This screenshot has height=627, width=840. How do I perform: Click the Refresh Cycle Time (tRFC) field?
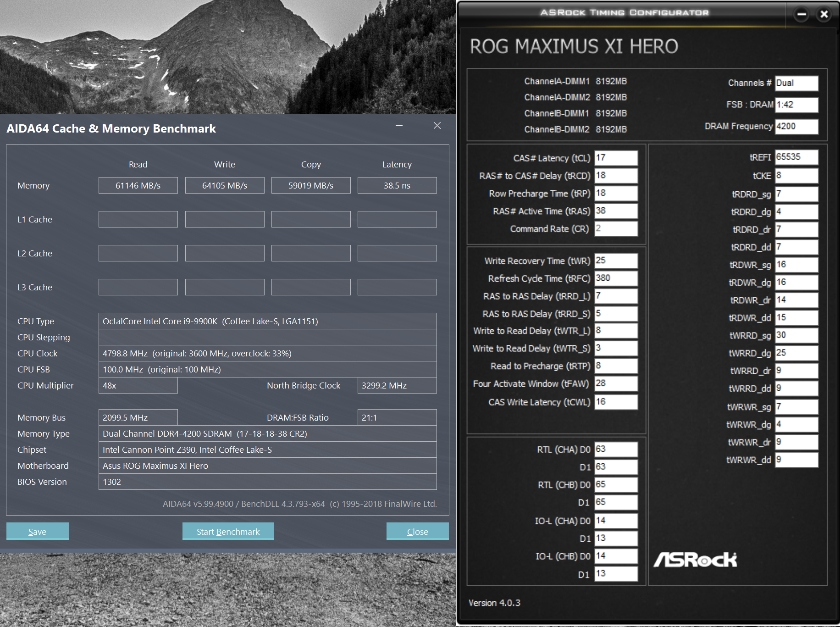[x=616, y=278]
